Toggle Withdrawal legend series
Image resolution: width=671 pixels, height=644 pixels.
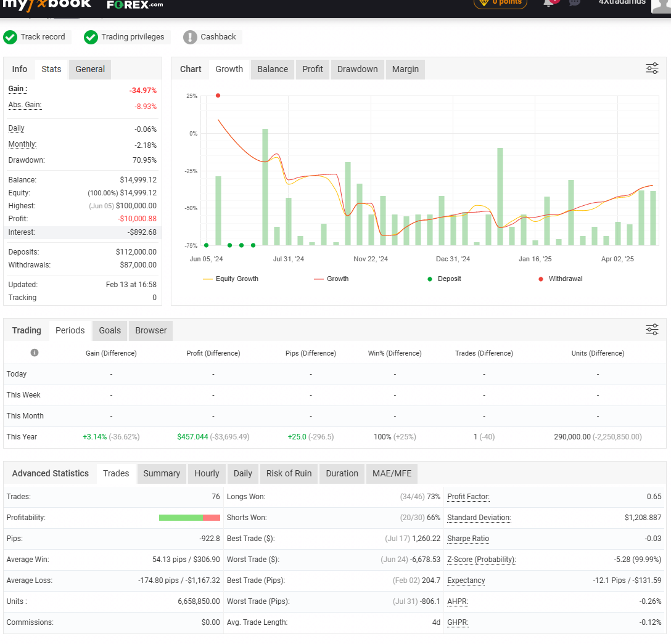click(561, 279)
